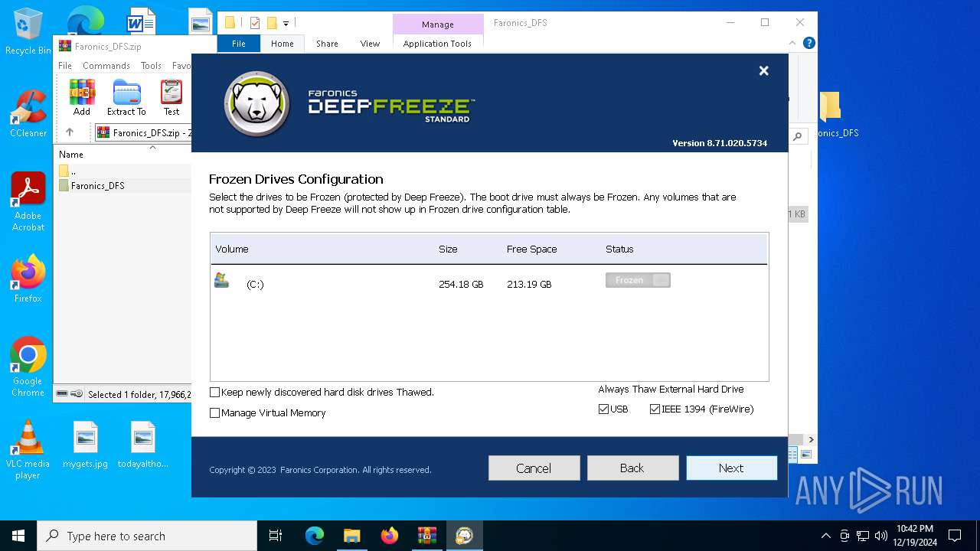This screenshot has height=551, width=980.
Task: Click the 254.18 GB size value
Action: [461, 285]
